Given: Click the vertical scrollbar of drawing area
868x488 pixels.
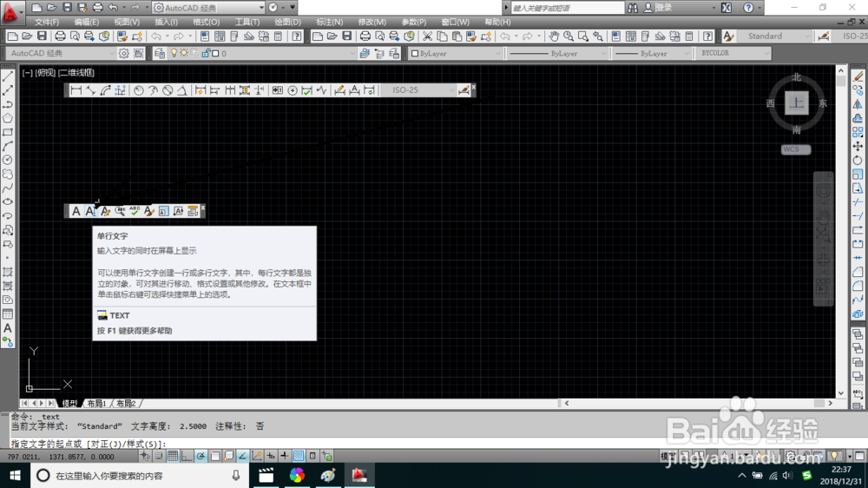Looking at the screenshot, I should coord(841,232).
